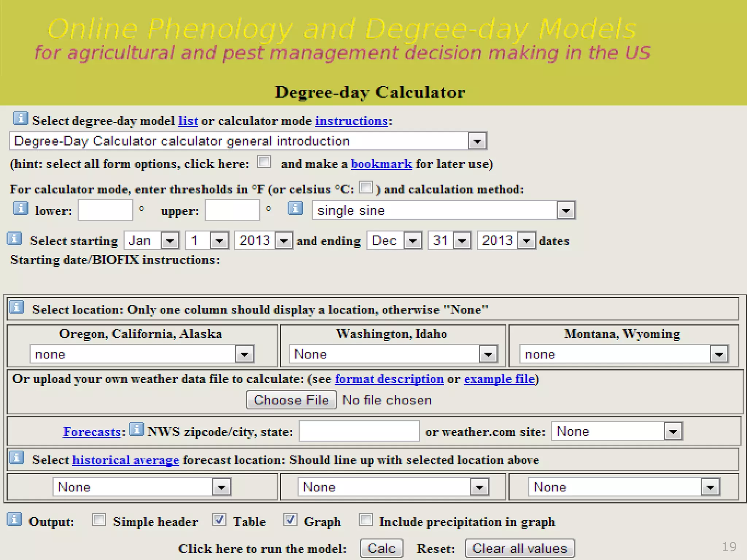Tick the Simple header checkbox
This screenshot has height=560, width=747.
click(99, 520)
